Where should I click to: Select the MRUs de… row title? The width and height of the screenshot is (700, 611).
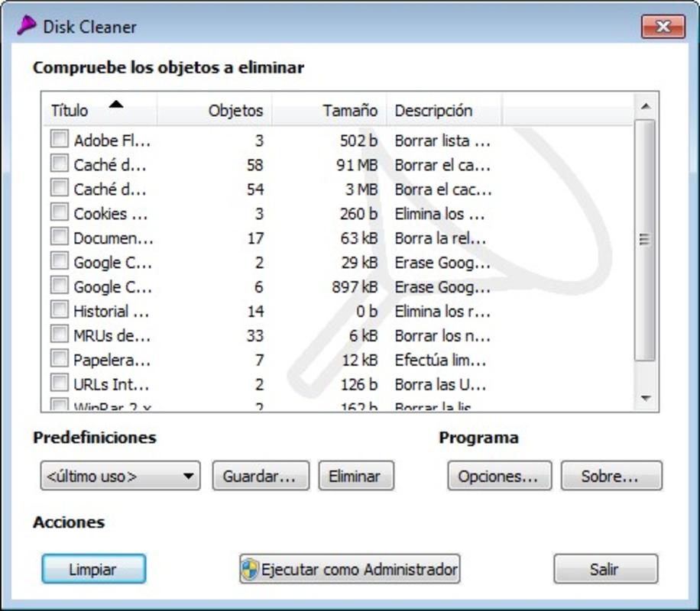112,335
